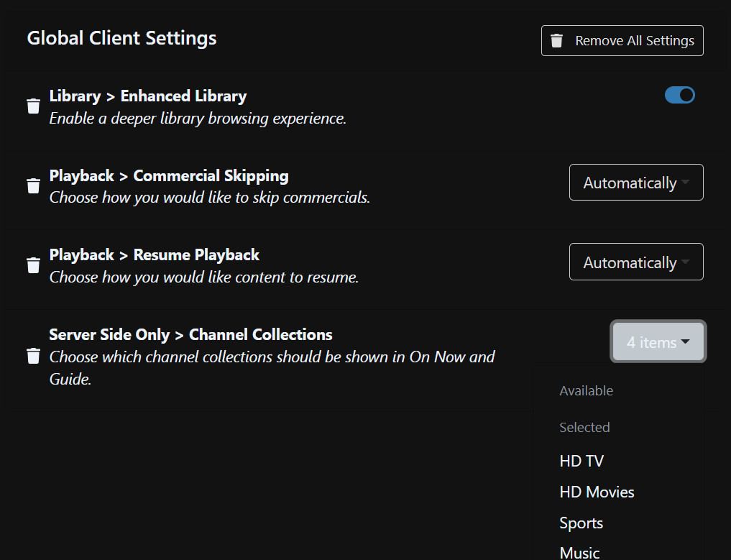Choose HD Movies from the dropdown list
Image resolution: width=731 pixels, height=560 pixels.
(x=597, y=492)
